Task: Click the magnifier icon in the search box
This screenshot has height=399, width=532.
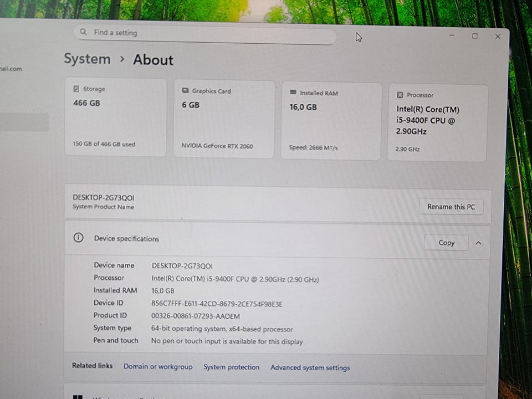Action: tap(83, 32)
